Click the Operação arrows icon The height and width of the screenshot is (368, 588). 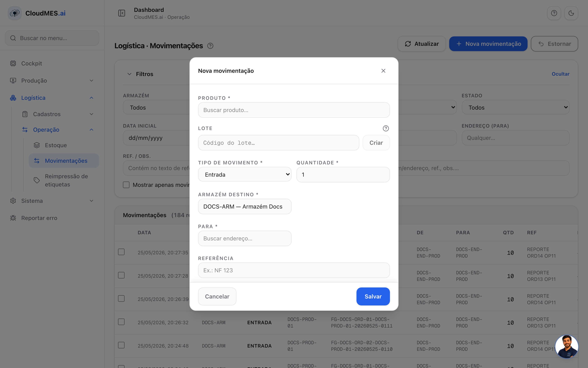(x=25, y=130)
